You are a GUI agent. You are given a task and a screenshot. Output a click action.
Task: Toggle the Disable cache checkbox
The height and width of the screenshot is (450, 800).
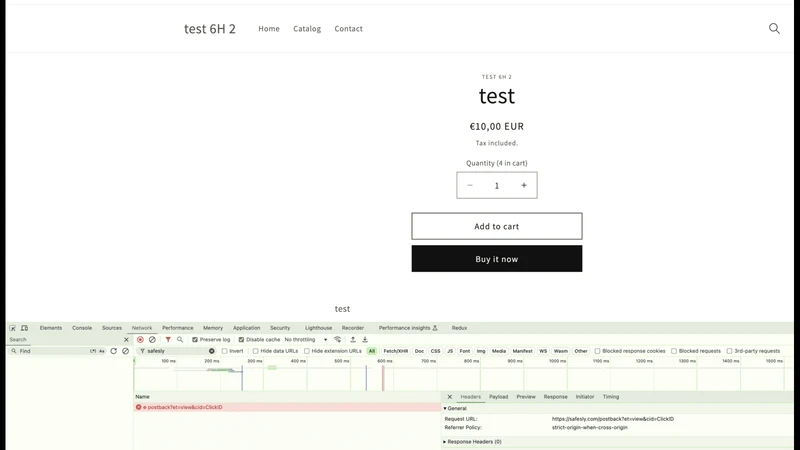tap(241, 340)
